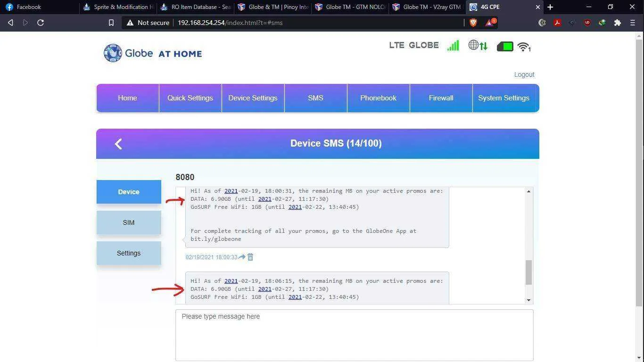This screenshot has width=644, height=362.
Task: Go forward in browser history
Action: (25, 23)
